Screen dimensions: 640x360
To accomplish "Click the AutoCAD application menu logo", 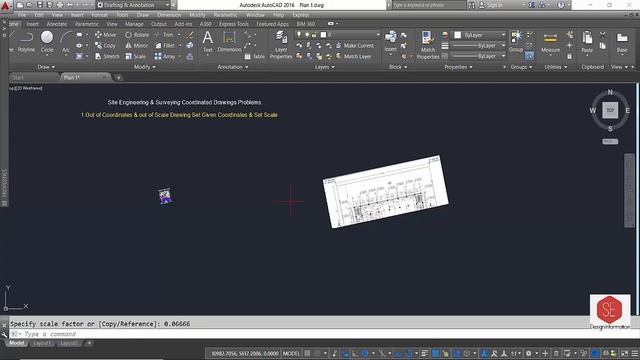I will click(5, 6).
